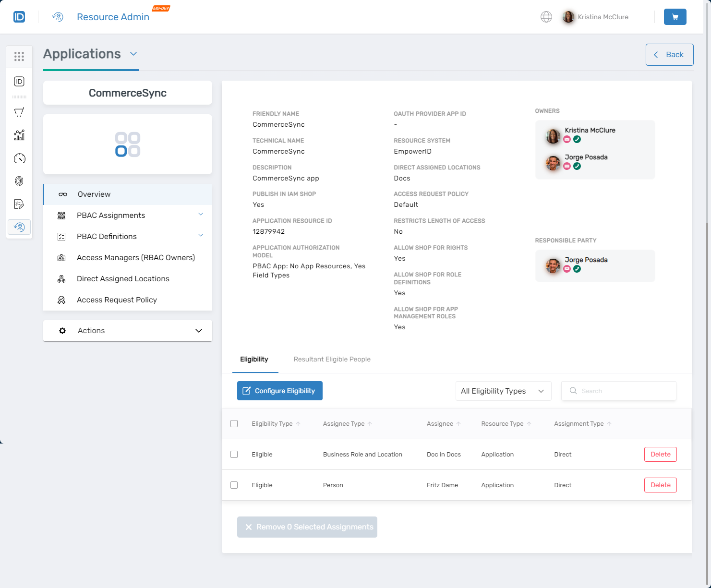
Task: Email Kristina McClure via the pink envelope icon
Action: point(567,139)
